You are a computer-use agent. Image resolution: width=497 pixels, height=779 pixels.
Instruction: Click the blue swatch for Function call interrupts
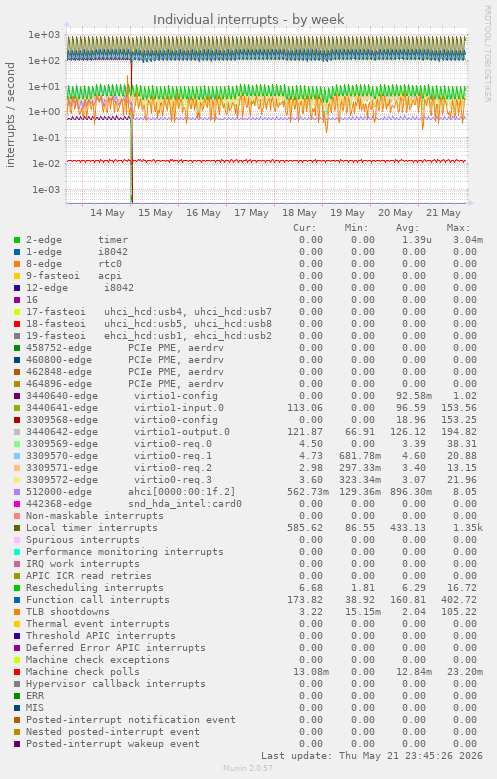pyautogui.click(x=17, y=600)
